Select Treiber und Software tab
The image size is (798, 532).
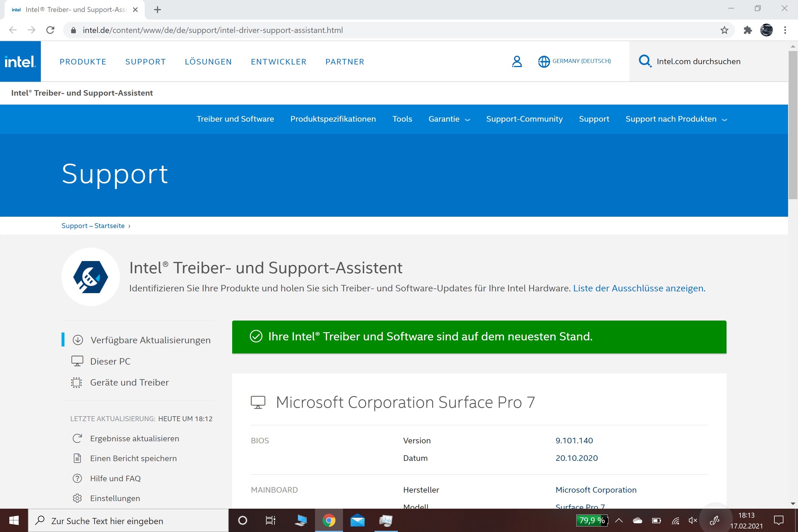235,119
